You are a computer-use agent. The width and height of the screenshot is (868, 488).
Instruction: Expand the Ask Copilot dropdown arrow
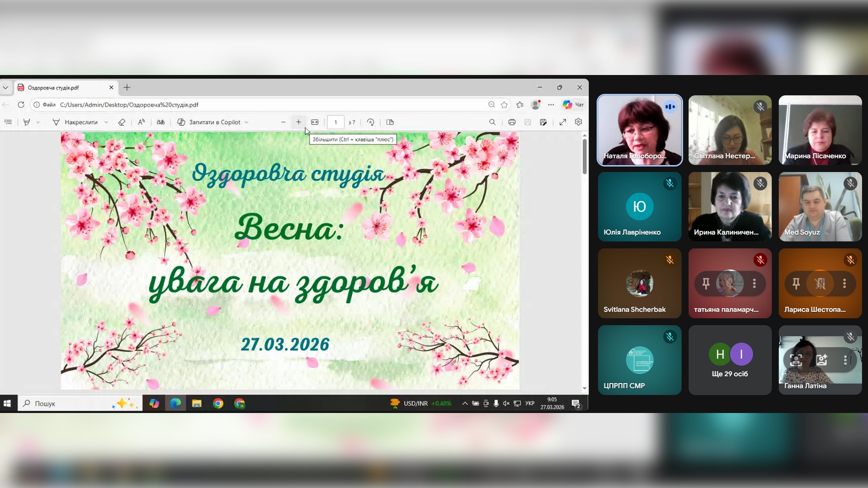point(246,122)
